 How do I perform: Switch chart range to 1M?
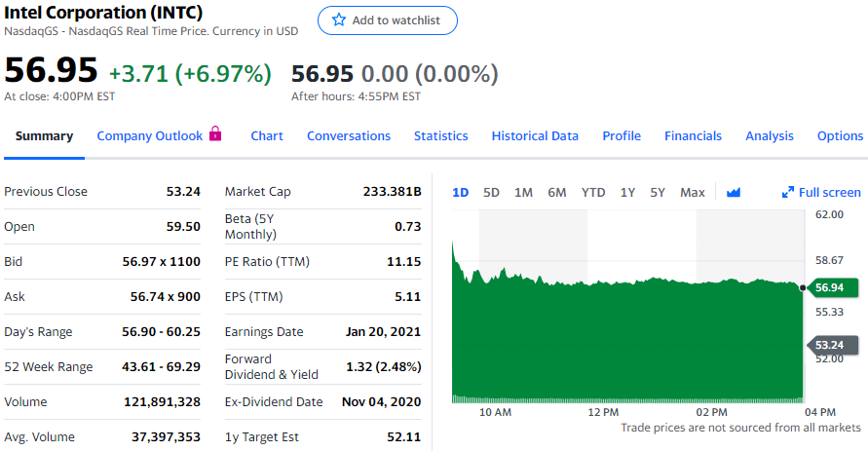pos(523,193)
